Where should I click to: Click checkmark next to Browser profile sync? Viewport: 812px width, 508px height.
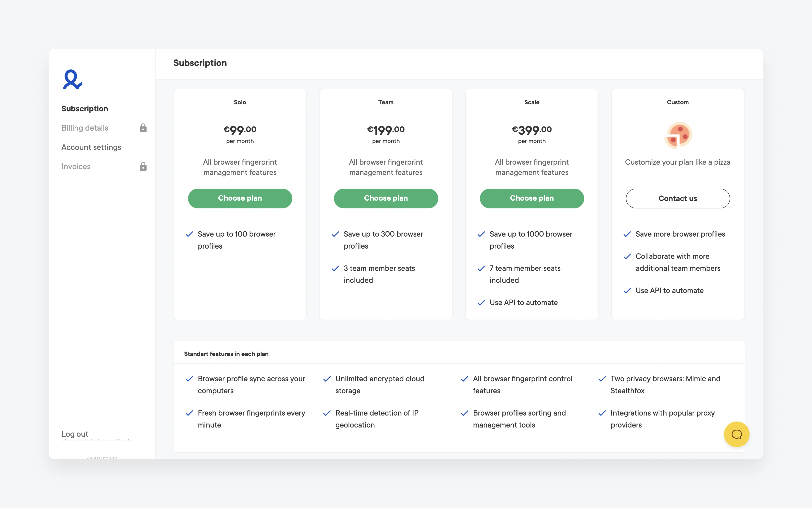189,379
